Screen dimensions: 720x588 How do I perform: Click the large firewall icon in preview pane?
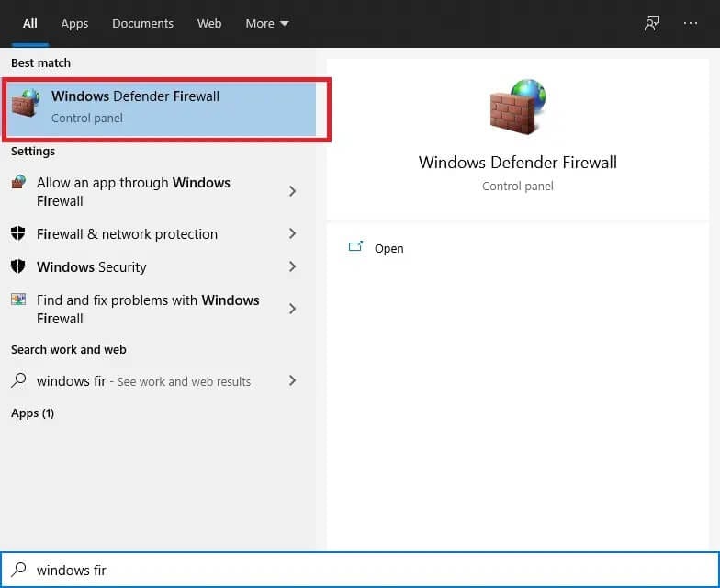click(x=518, y=107)
